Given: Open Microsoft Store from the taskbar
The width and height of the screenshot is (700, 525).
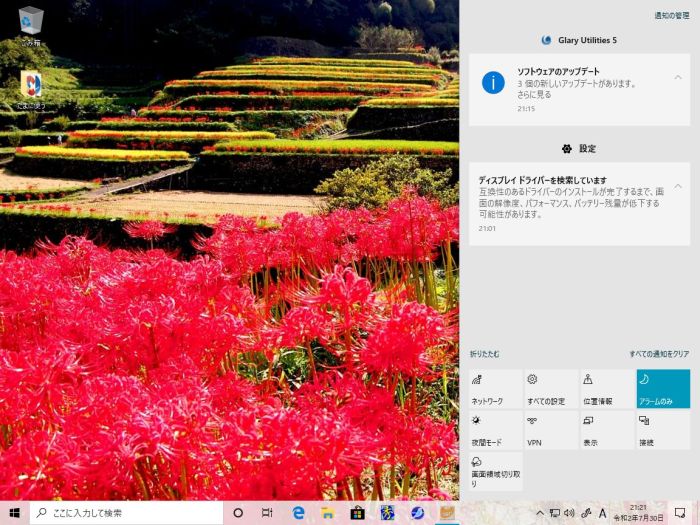Looking at the screenshot, I should [356, 512].
